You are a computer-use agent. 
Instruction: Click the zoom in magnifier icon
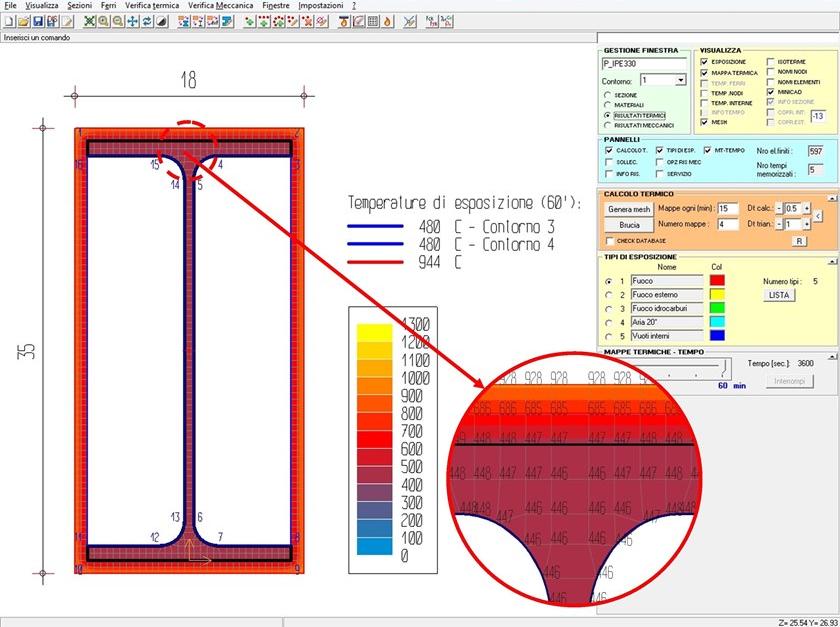(x=104, y=21)
